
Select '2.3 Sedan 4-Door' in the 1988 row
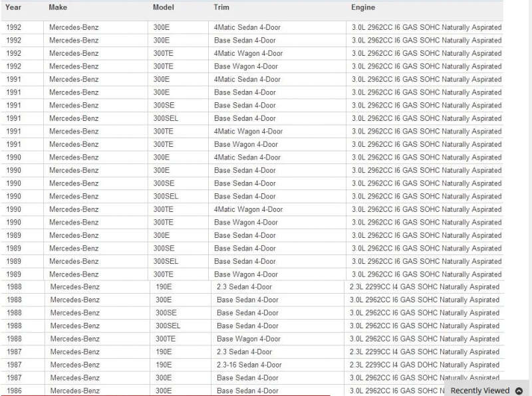click(x=244, y=287)
